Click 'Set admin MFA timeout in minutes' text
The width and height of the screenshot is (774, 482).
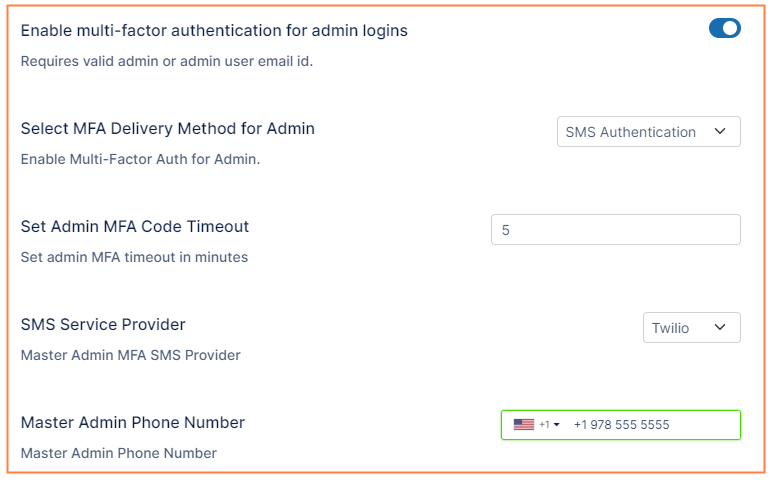(x=134, y=257)
